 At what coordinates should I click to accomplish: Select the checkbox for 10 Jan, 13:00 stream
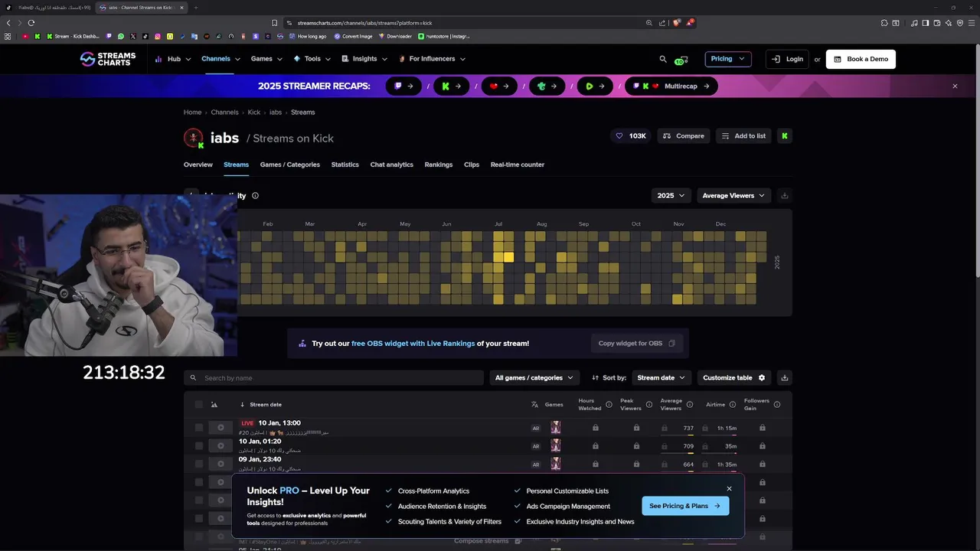pyautogui.click(x=199, y=428)
